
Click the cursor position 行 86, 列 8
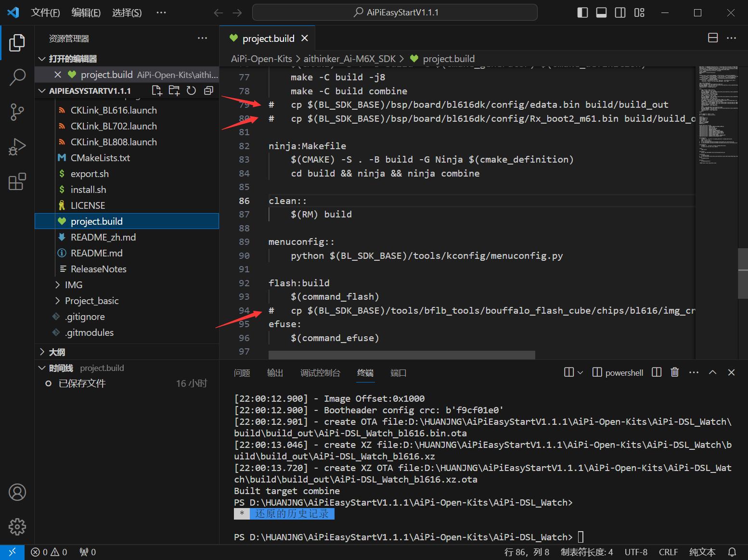tap(527, 552)
